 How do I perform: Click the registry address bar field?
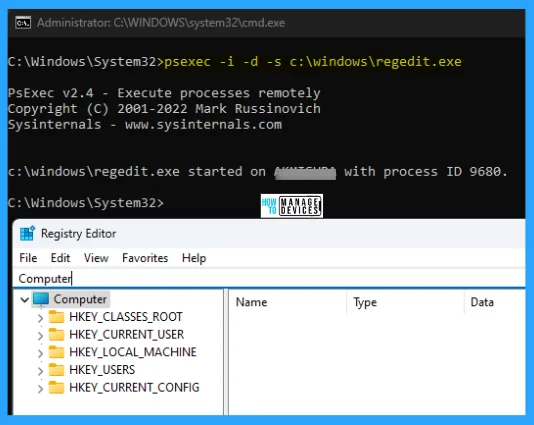(x=269, y=279)
